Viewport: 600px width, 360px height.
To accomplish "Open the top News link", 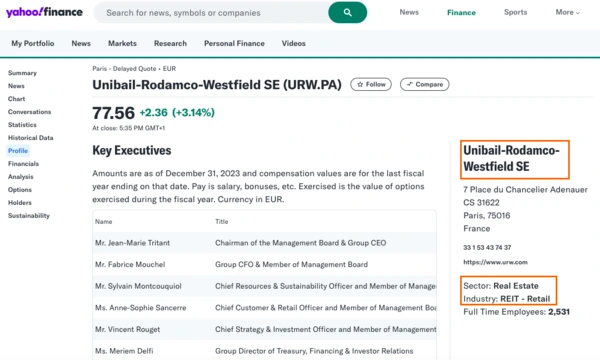I will tap(409, 12).
